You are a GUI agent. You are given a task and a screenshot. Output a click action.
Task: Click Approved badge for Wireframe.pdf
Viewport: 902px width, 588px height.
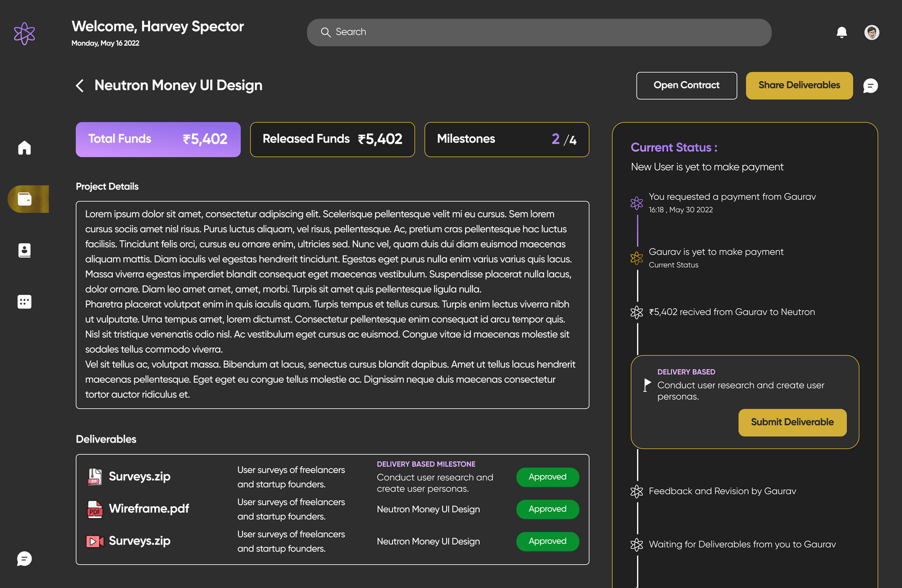coord(547,509)
